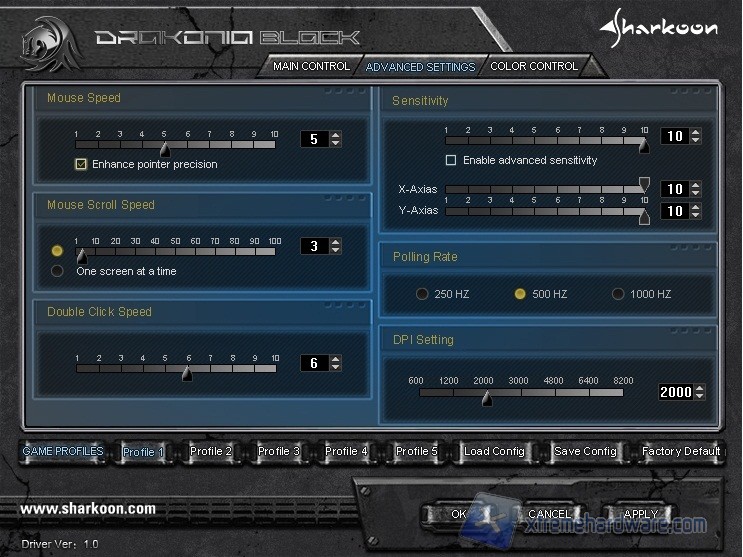Image resolution: width=743 pixels, height=557 pixels.
Task: Select Profile 3
Action: tap(279, 451)
